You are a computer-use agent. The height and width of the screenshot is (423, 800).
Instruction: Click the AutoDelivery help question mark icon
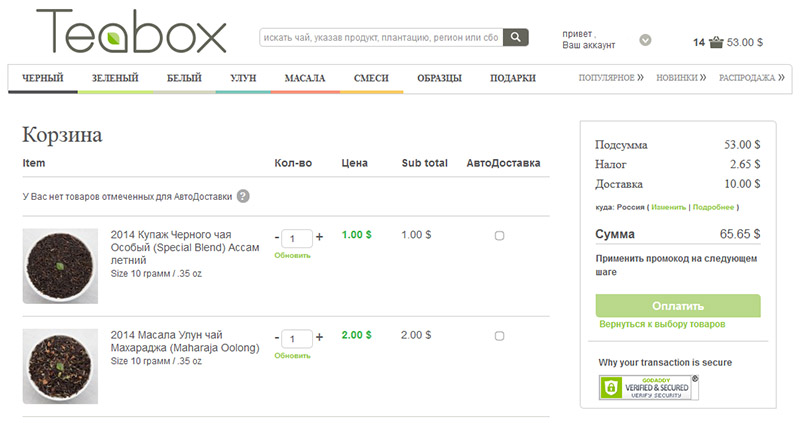pyautogui.click(x=243, y=196)
